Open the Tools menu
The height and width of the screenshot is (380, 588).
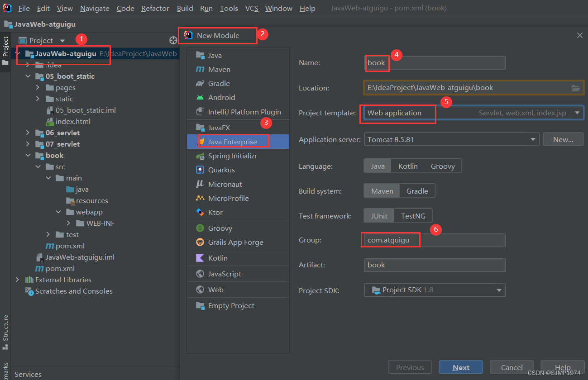(x=229, y=8)
